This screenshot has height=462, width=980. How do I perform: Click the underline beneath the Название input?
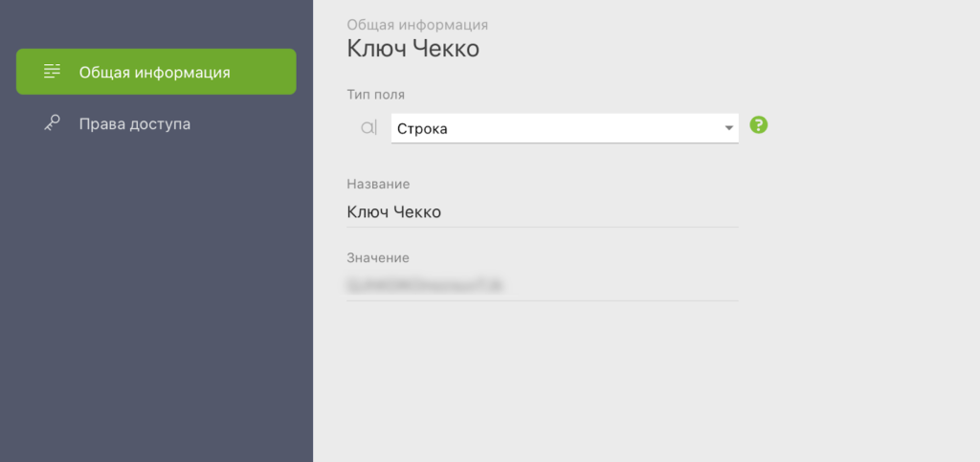click(542, 228)
